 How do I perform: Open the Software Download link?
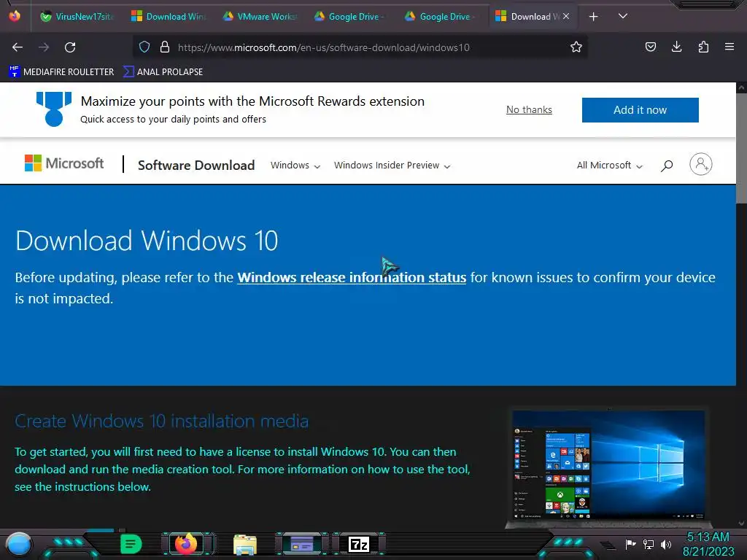pyautogui.click(x=196, y=166)
